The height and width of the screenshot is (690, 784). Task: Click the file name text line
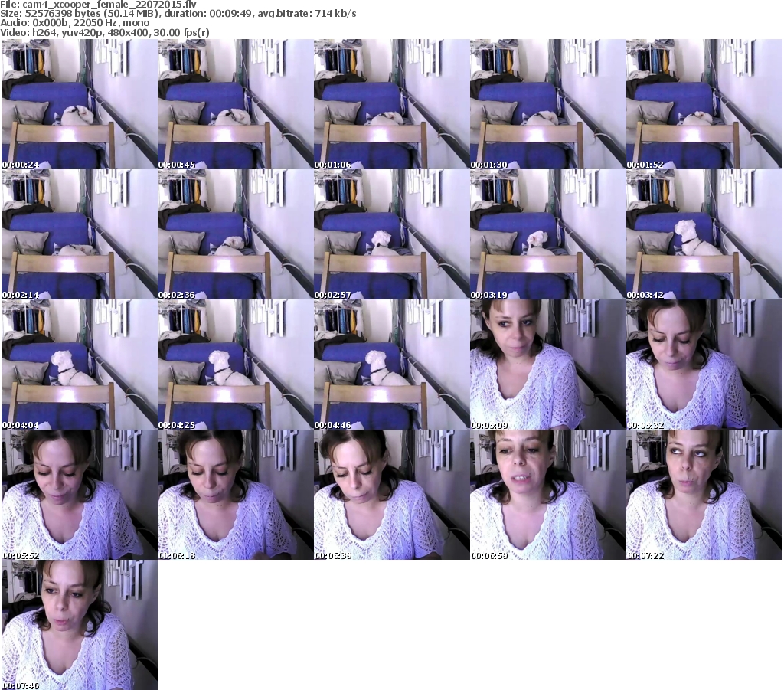[x=99, y=5]
